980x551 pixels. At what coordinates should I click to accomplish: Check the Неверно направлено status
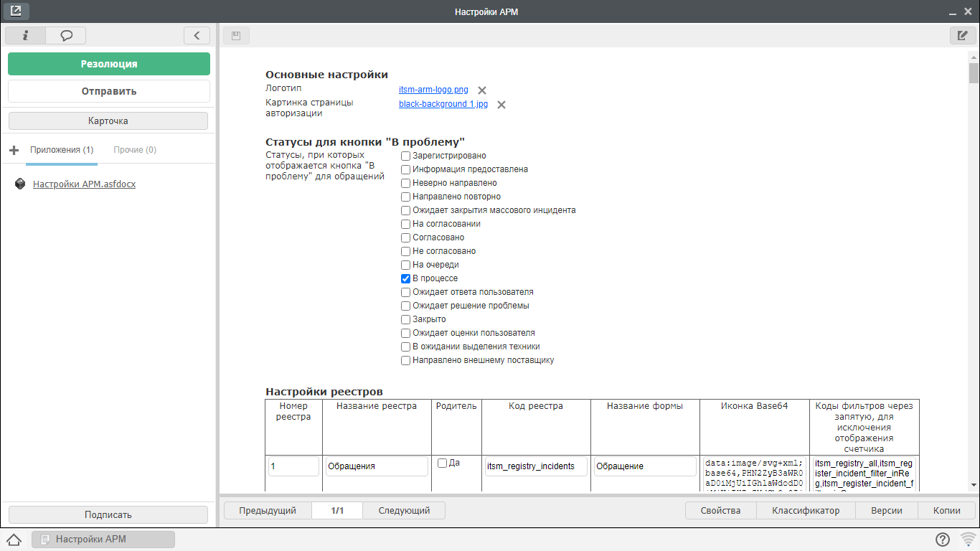point(406,183)
